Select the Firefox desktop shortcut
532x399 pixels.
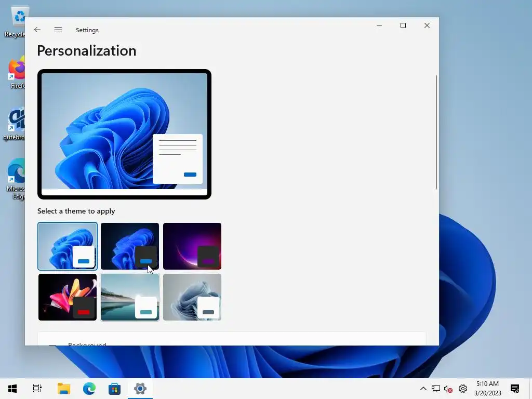point(15,73)
